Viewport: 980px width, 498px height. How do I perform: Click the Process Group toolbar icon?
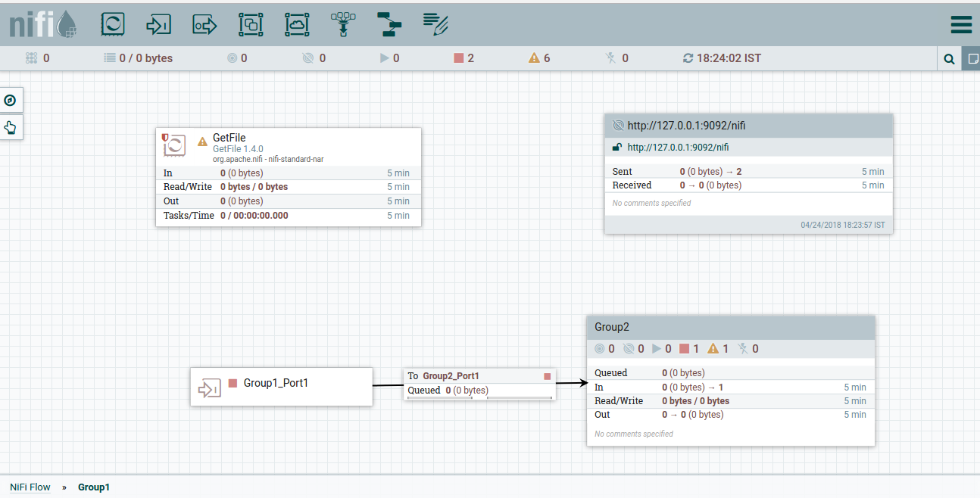(251, 23)
